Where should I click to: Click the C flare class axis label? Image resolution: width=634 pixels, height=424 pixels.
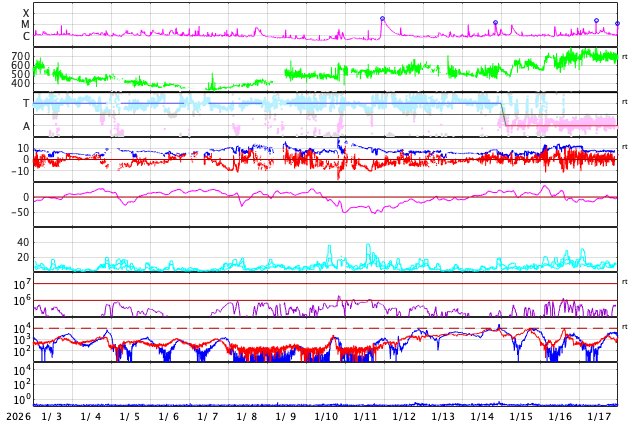pos(26,36)
